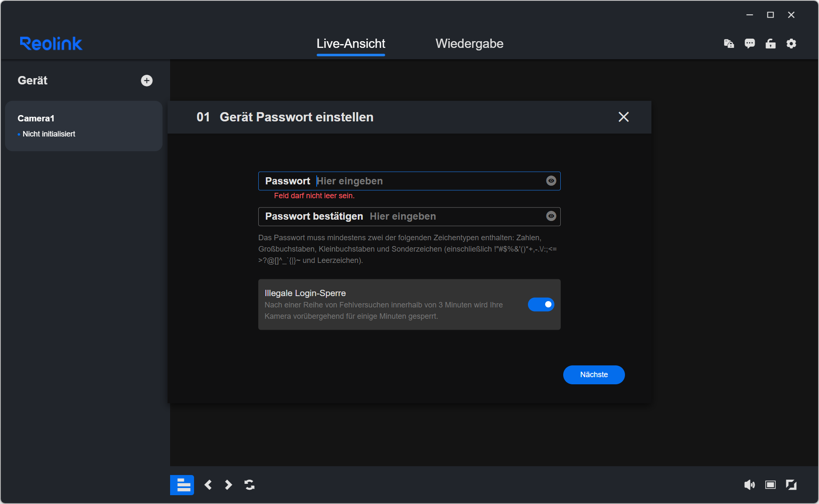Screen dimensions: 819x504
Task: Enter fullscreen with the expand icon
Action: (x=791, y=485)
